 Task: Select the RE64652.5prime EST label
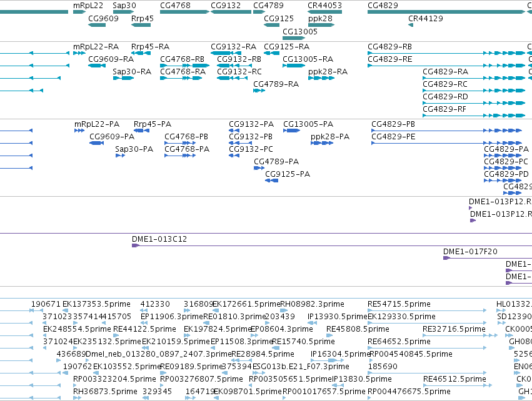pyautogui.click(x=399, y=342)
